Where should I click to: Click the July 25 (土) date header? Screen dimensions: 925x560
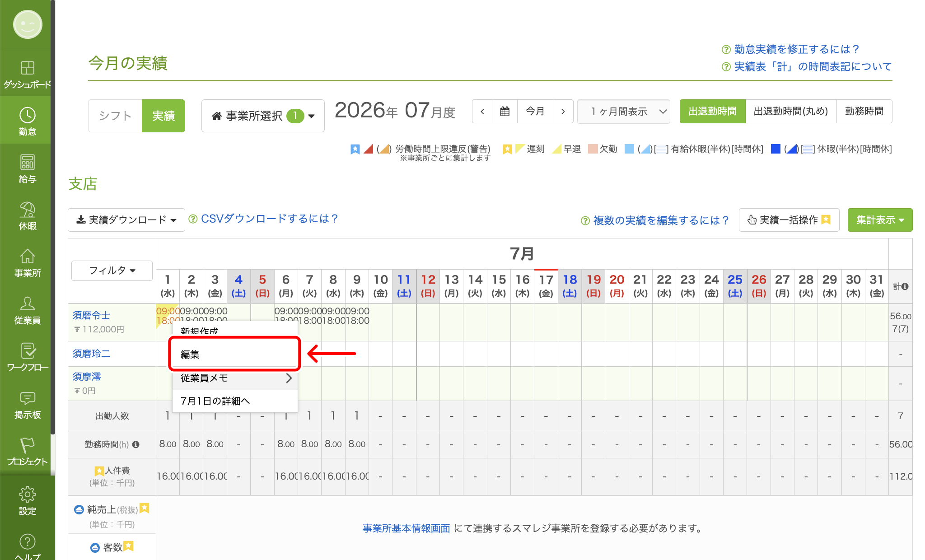[x=735, y=286]
